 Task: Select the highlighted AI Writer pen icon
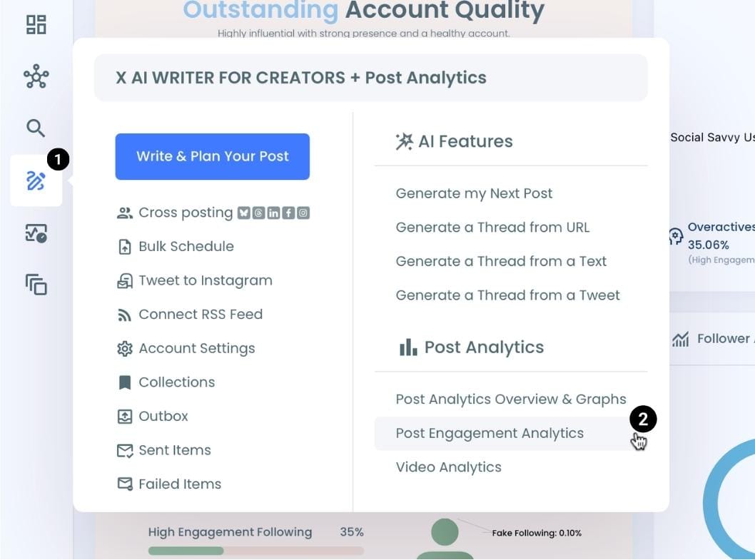click(x=35, y=181)
